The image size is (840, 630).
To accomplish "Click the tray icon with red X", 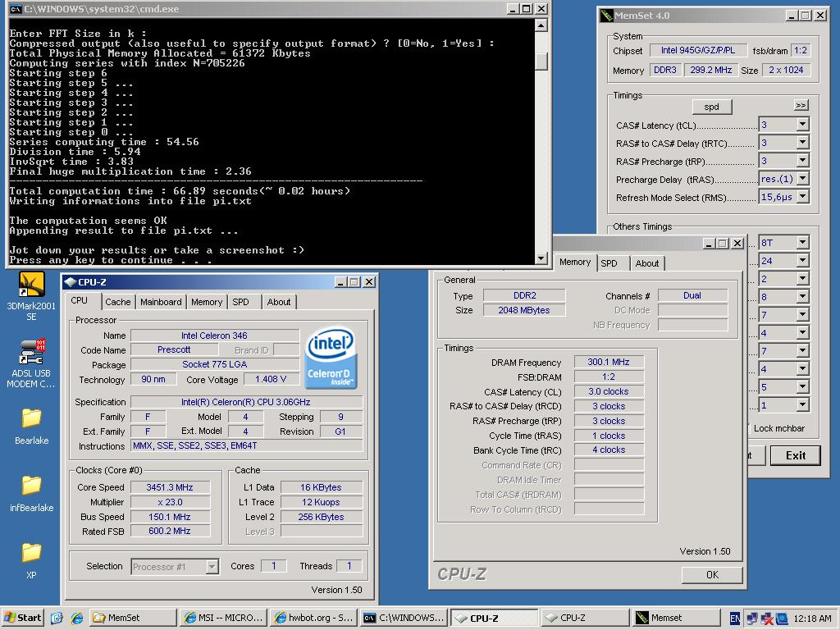I will coord(767,619).
